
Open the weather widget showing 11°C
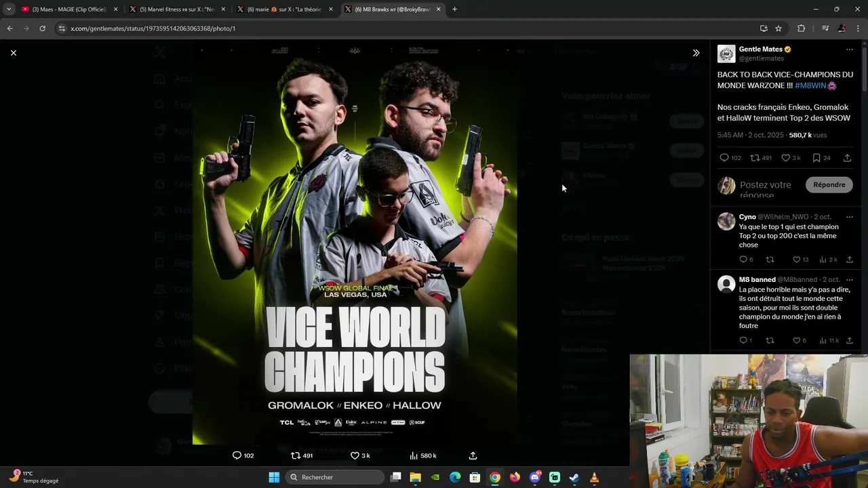[x=34, y=477]
